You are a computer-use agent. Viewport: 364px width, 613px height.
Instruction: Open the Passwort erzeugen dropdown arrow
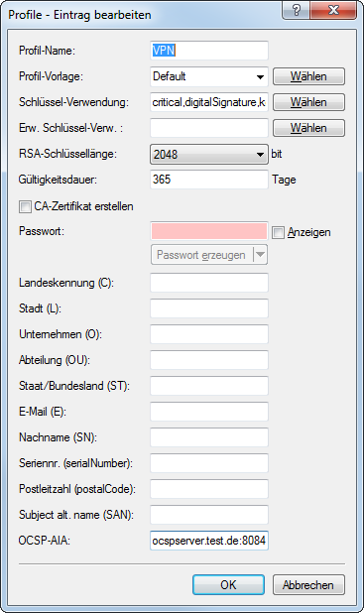point(261,255)
